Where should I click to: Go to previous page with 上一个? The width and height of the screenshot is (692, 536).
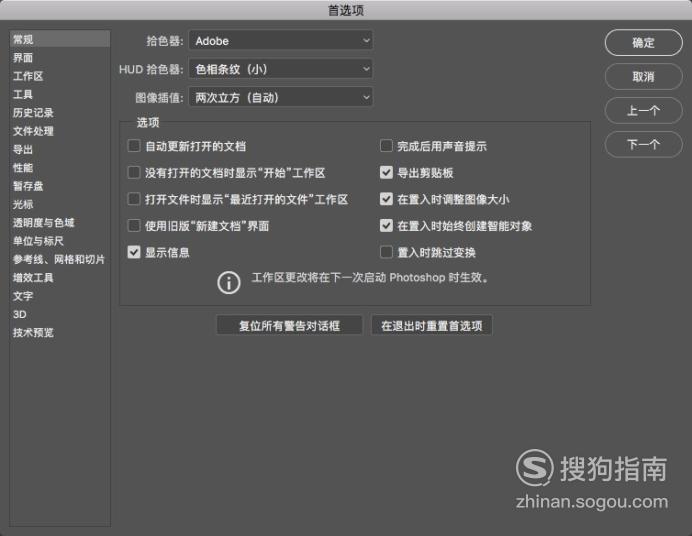[643, 111]
